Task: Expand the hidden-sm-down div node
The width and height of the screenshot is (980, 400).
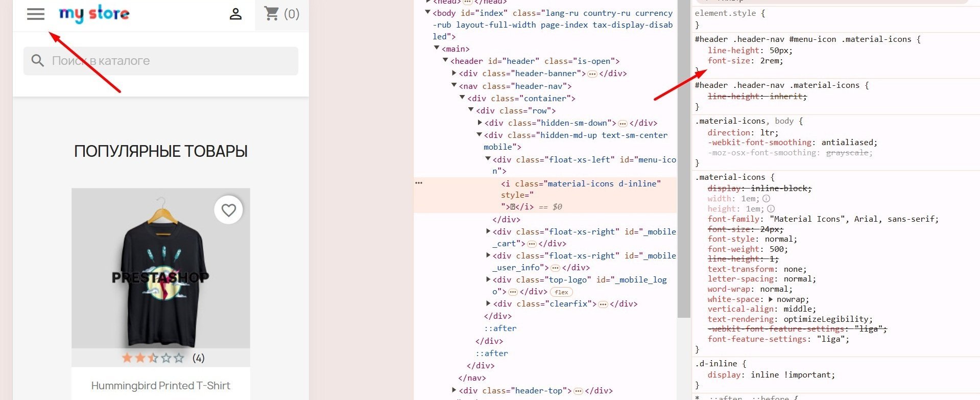Action: (x=480, y=123)
